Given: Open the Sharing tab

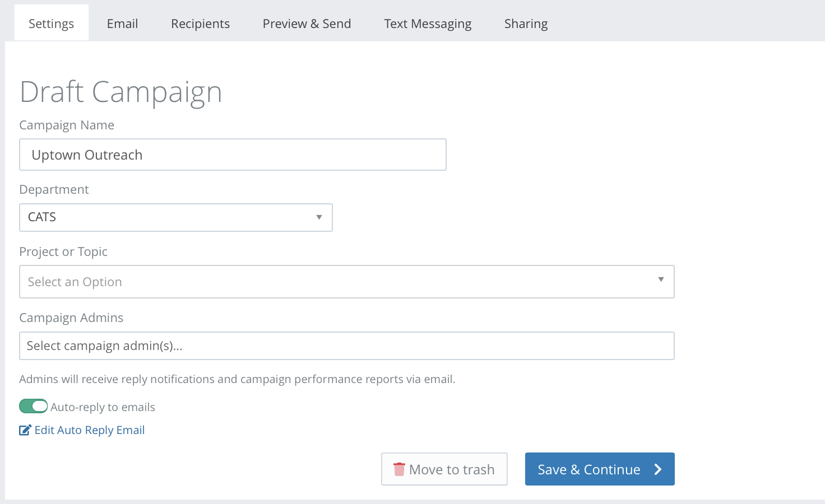Looking at the screenshot, I should [526, 24].
